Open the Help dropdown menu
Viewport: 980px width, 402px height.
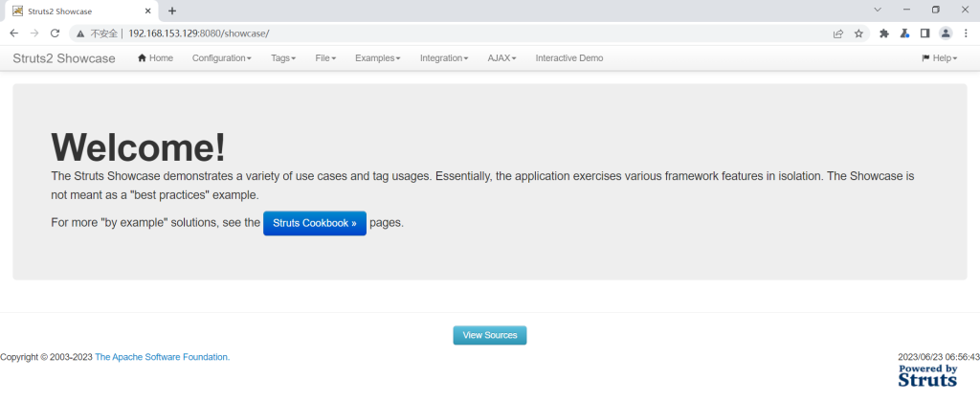coord(940,58)
